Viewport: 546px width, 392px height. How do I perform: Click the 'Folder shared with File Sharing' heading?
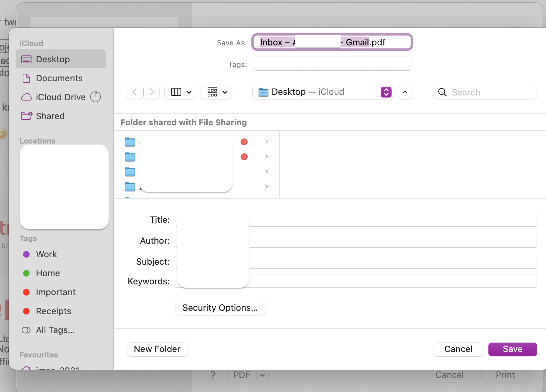click(184, 122)
